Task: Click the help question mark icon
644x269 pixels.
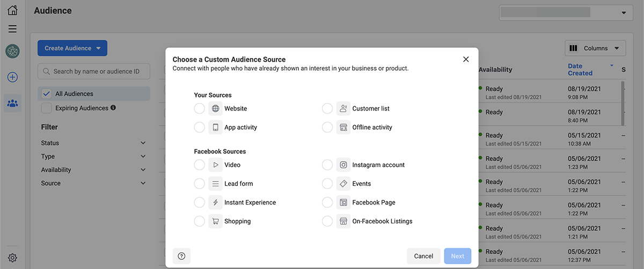Action: (x=181, y=256)
